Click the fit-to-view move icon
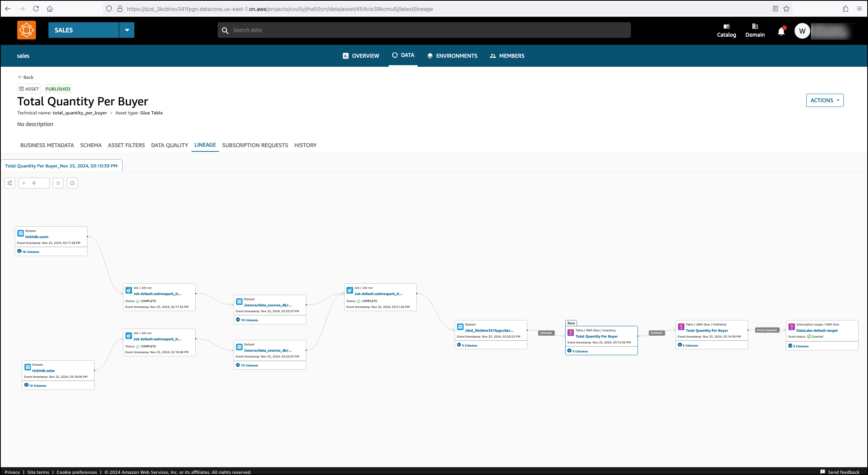The height and width of the screenshot is (475, 868). [34, 183]
